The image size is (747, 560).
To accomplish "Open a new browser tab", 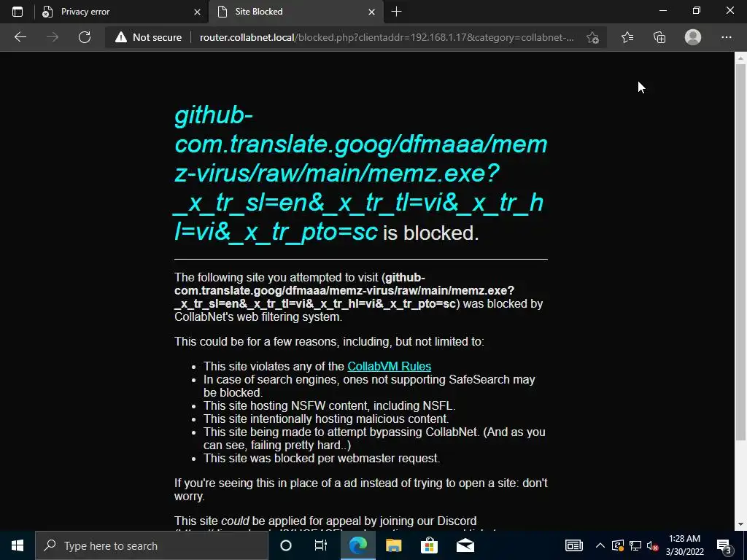I will pos(396,12).
